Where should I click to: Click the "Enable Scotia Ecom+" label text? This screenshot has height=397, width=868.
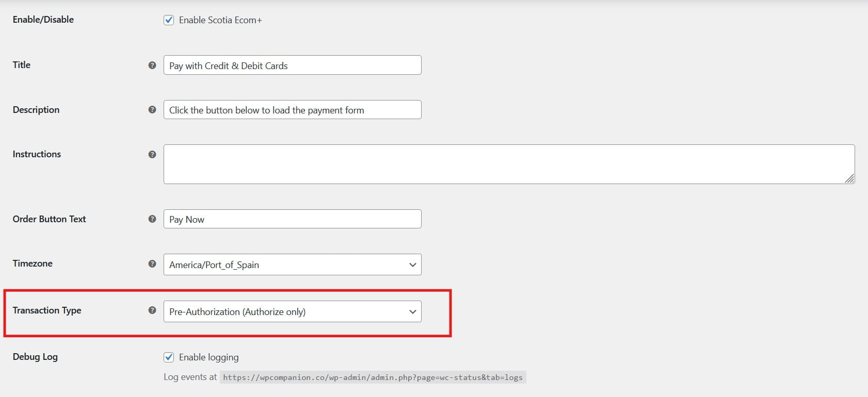coord(220,20)
